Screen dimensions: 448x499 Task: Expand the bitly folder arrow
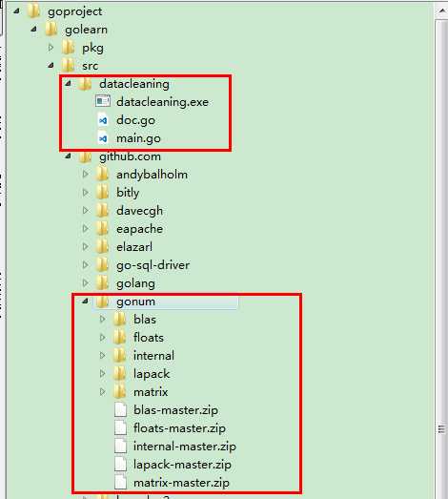(x=85, y=192)
